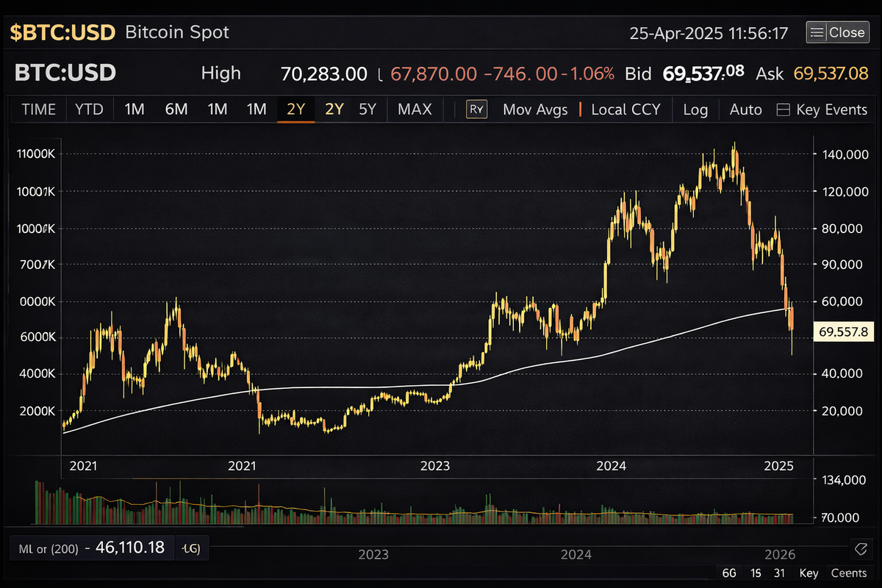Open the TIME range dropdown
The height and width of the screenshot is (588, 882).
point(38,109)
